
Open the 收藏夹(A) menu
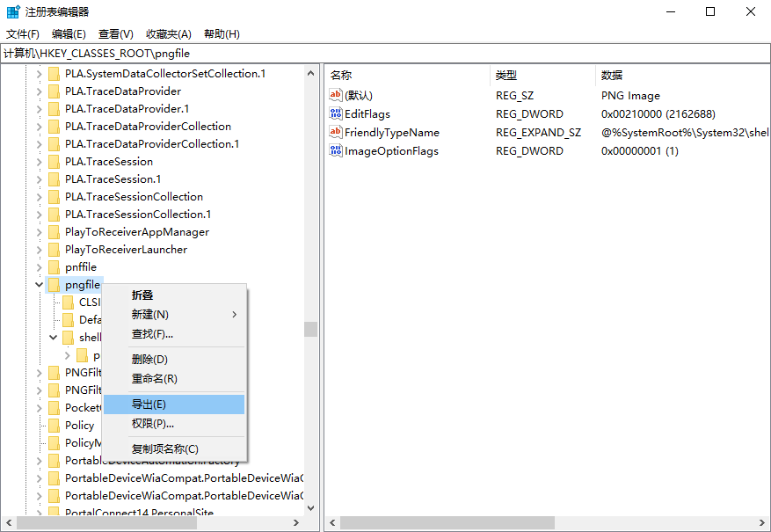coord(168,34)
